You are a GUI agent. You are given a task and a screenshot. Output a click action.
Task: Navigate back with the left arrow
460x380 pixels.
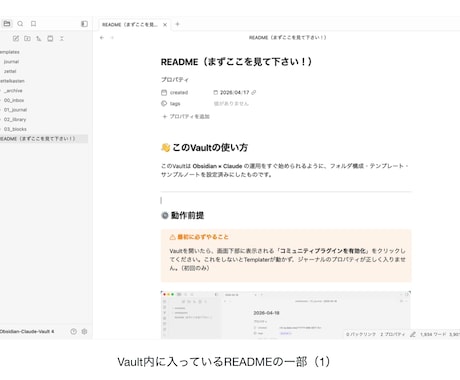click(102, 38)
